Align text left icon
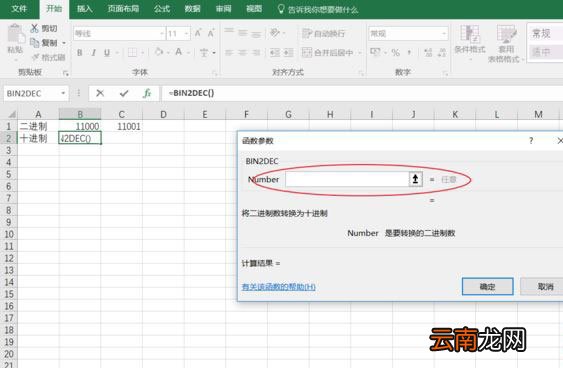The width and height of the screenshot is (563, 368). point(229,53)
